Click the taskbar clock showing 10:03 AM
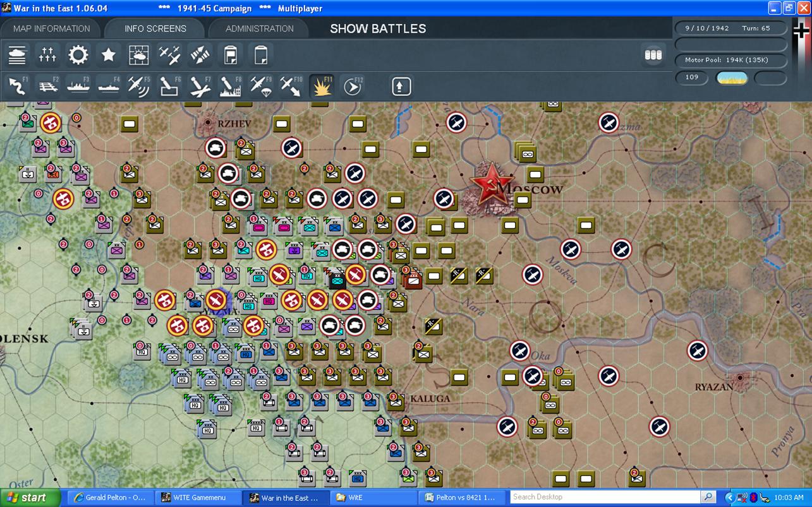 pyautogui.click(x=789, y=498)
